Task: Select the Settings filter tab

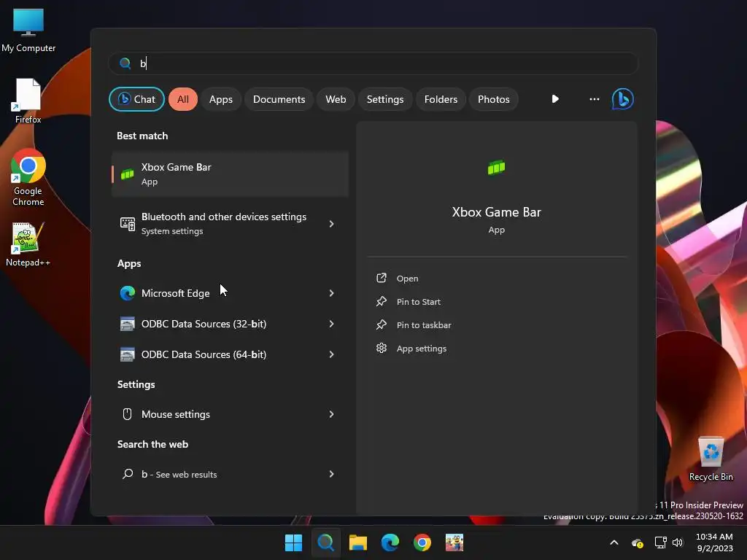Action: tap(385, 99)
